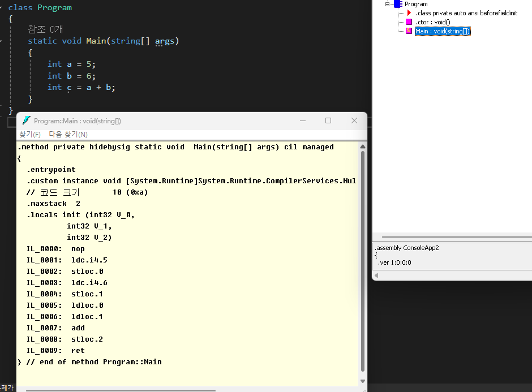Click the IL_0008: stloc.2 instruction

pyautogui.click(x=65, y=339)
